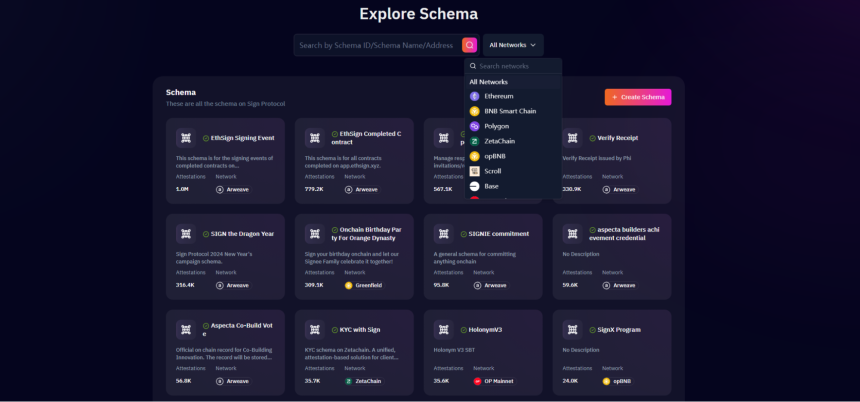
Task: Click verified checkmark beside EthSign Signing Event
Action: [x=206, y=138]
